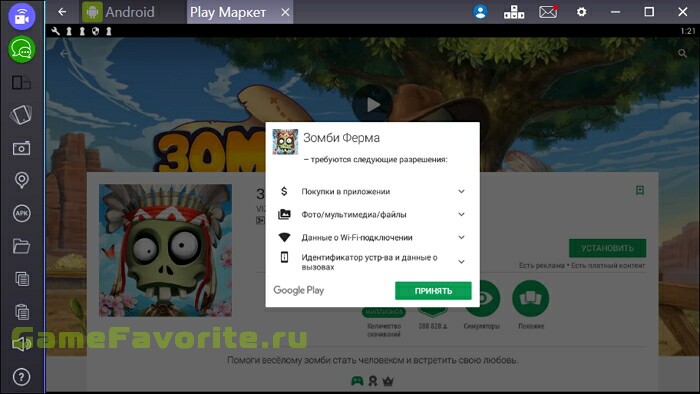Open settings gear in title bar
This screenshot has height=394, width=700.
pos(581,12)
